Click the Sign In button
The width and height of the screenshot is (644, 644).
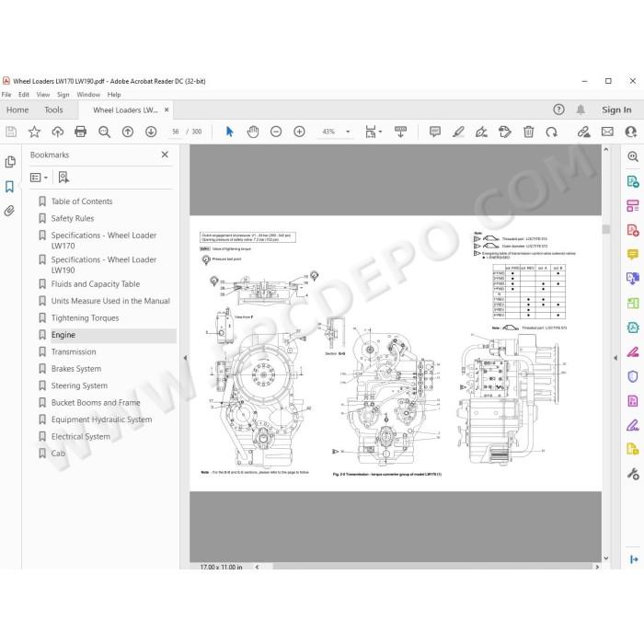616,109
